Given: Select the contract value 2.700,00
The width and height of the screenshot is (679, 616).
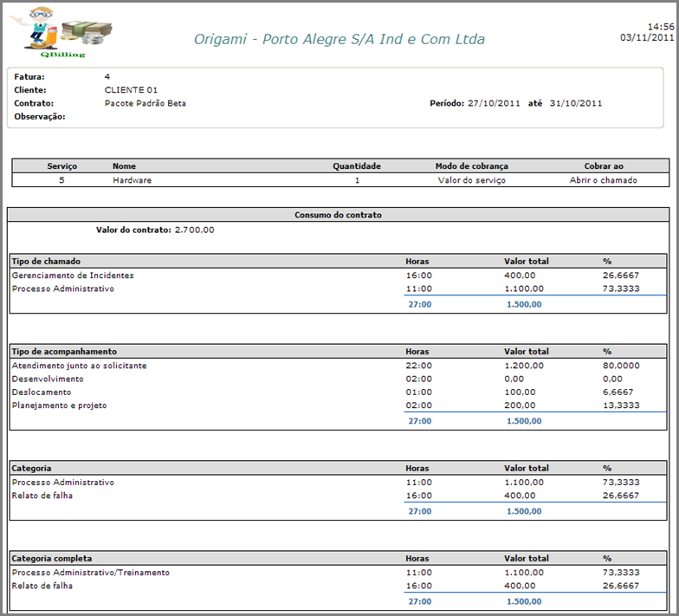Looking at the screenshot, I should [194, 230].
